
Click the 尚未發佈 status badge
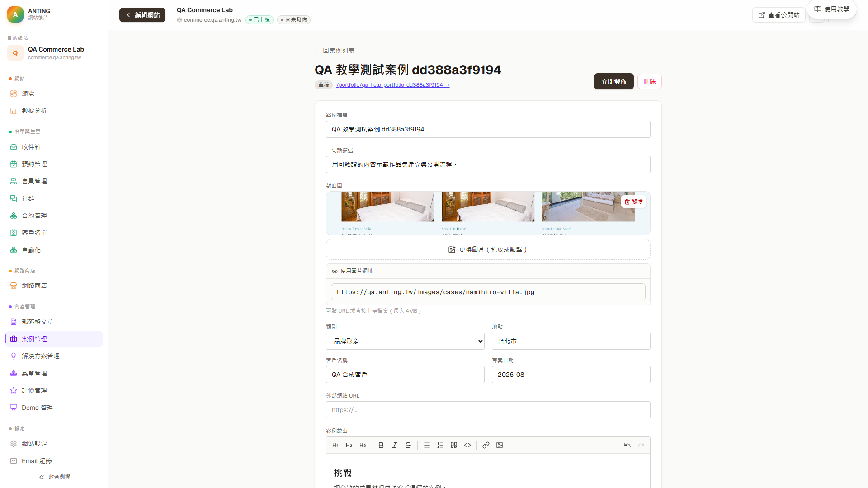point(294,20)
